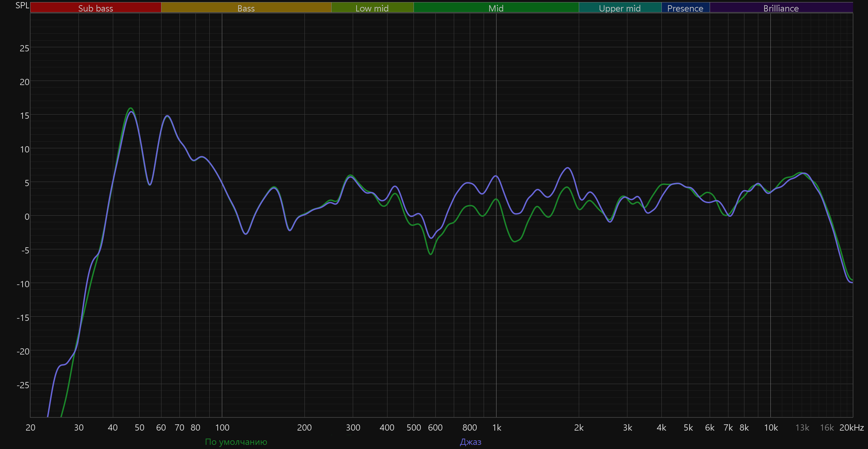Click the -25 dB label on vertical axis

[x=23, y=385]
